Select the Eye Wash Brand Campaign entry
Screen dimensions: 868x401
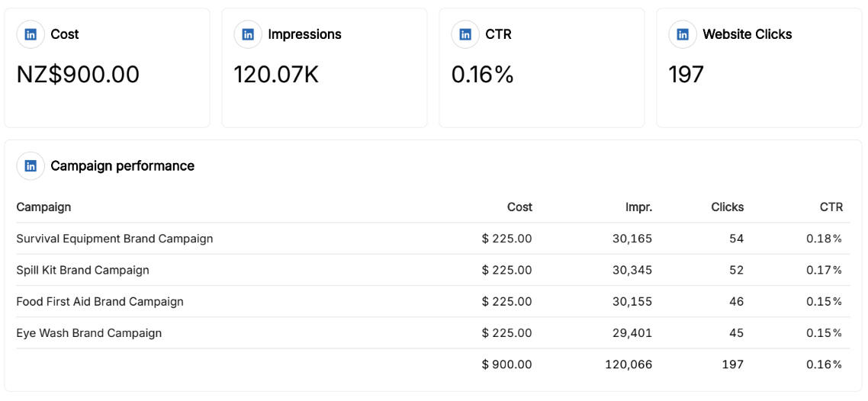coord(89,333)
